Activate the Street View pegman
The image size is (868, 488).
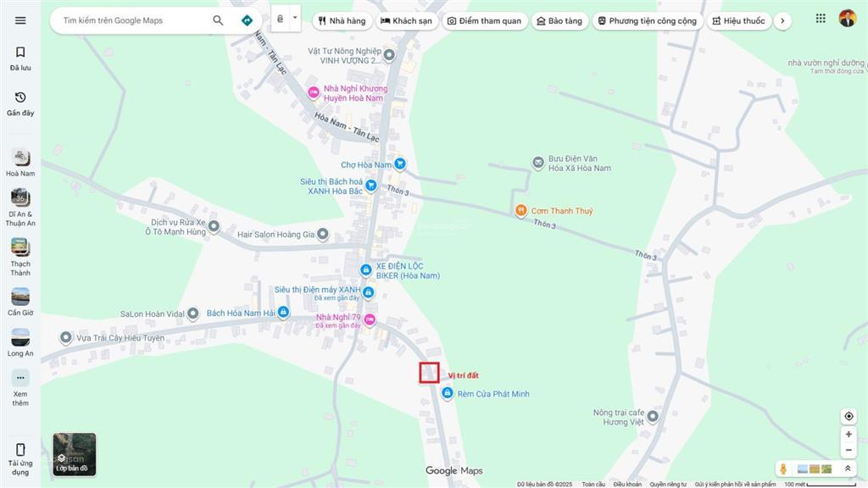pyautogui.click(x=783, y=469)
